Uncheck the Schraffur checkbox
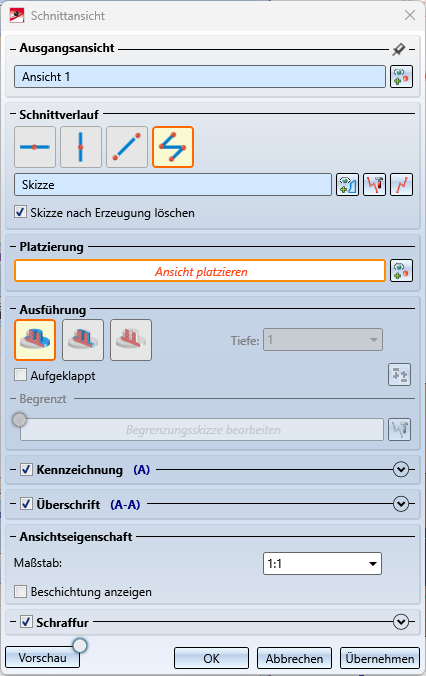 (26, 622)
